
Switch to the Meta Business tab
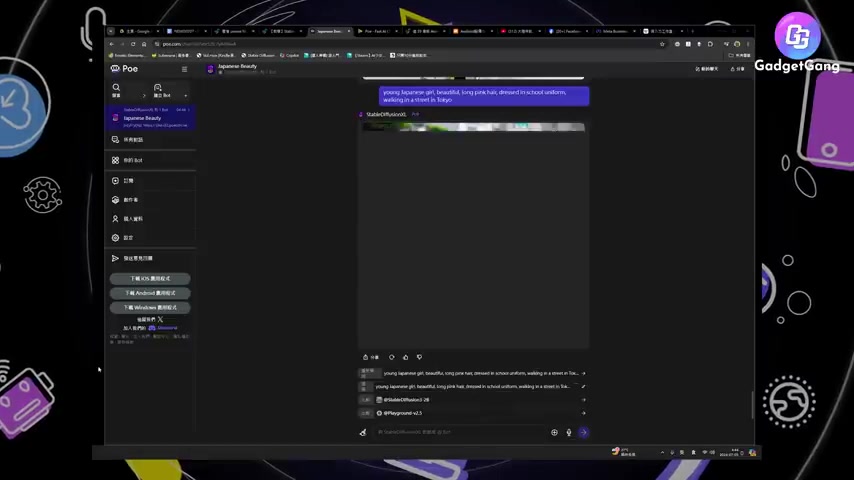(616, 31)
